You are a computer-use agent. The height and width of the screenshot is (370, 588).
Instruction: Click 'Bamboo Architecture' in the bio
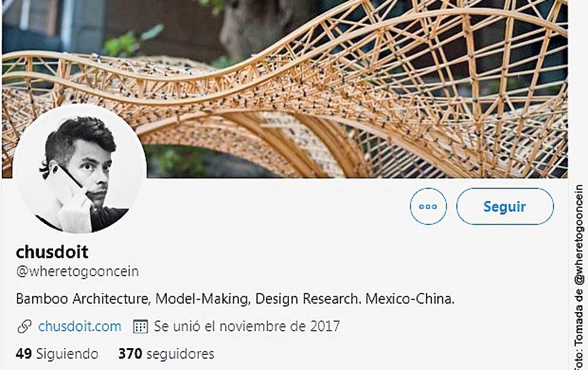pos(83,299)
